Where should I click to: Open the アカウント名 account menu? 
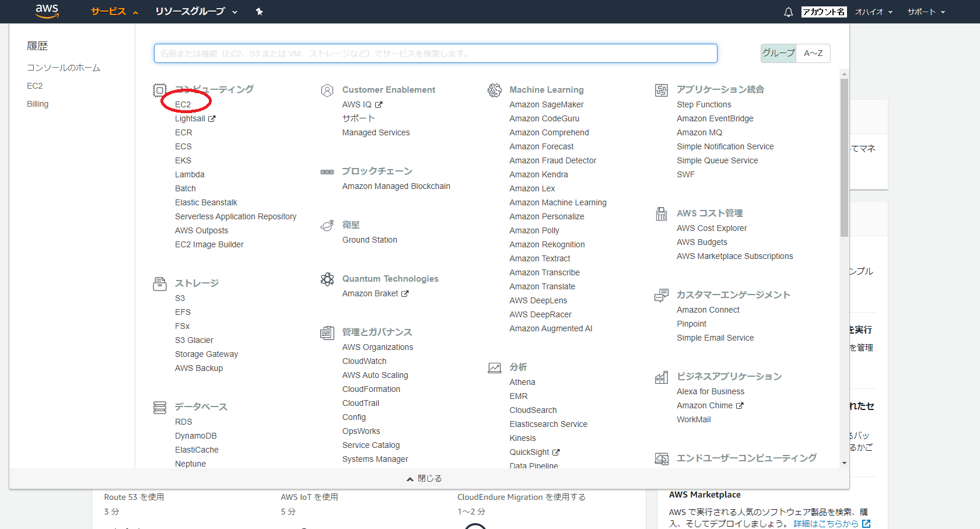(824, 11)
